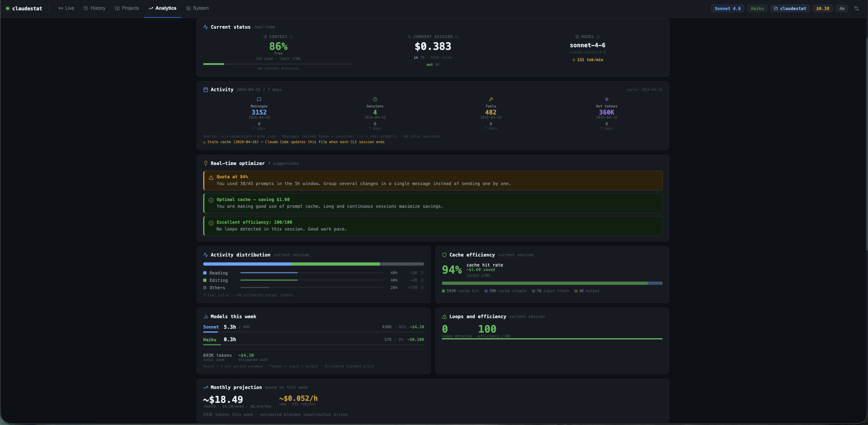Click the Out tokens lightning icon
868x425 pixels.
(607, 99)
